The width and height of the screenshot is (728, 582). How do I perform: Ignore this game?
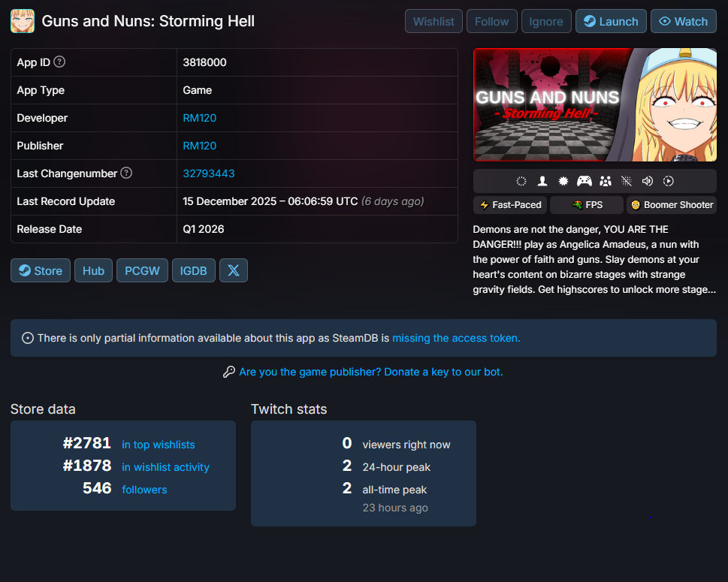coord(546,21)
